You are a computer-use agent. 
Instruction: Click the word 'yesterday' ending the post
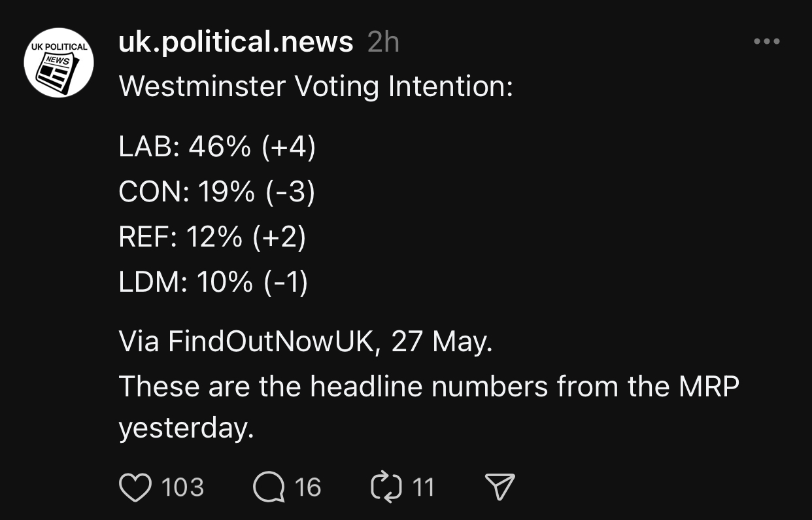click(x=185, y=428)
